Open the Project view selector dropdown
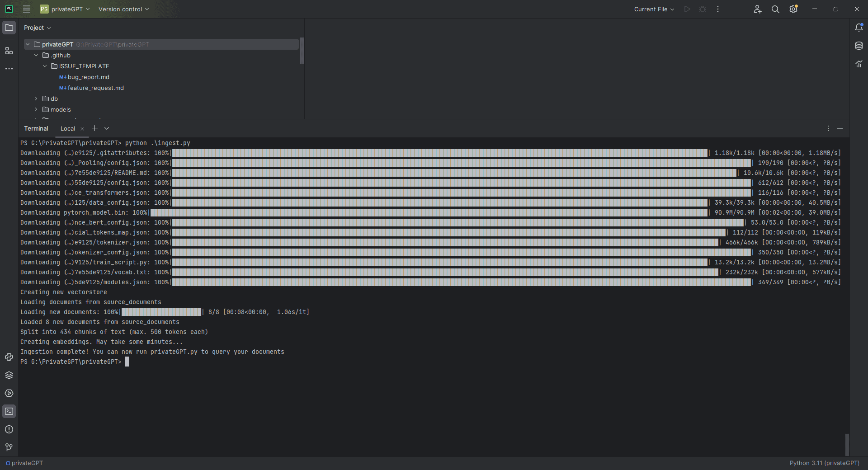 click(x=37, y=28)
